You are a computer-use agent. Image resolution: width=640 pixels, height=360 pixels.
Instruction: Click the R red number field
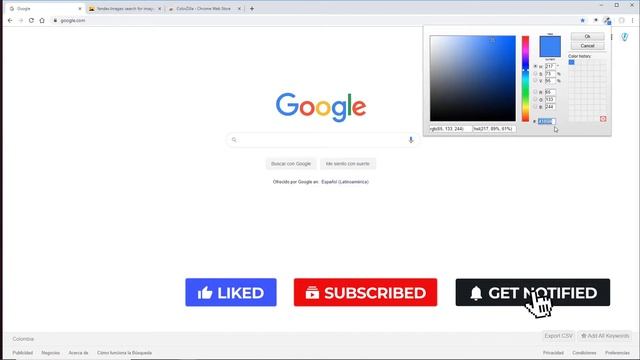[x=550, y=92]
